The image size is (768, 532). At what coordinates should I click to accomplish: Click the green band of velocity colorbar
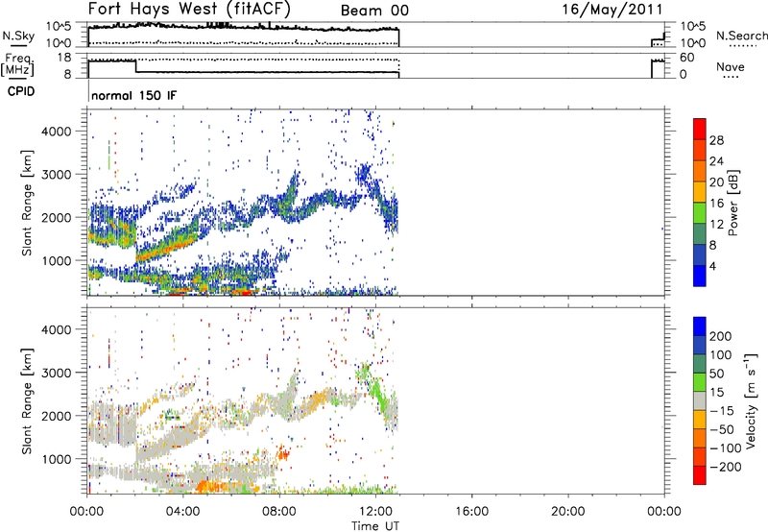tap(700, 381)
